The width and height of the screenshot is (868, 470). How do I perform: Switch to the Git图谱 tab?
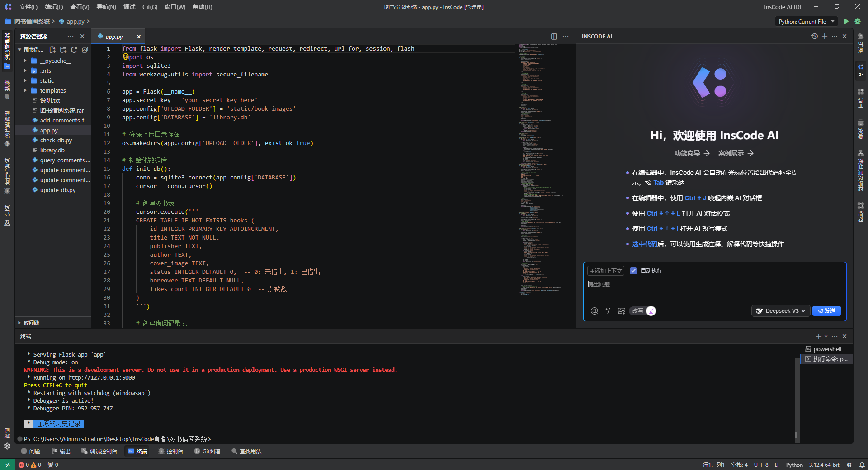[x=207, y=451]
